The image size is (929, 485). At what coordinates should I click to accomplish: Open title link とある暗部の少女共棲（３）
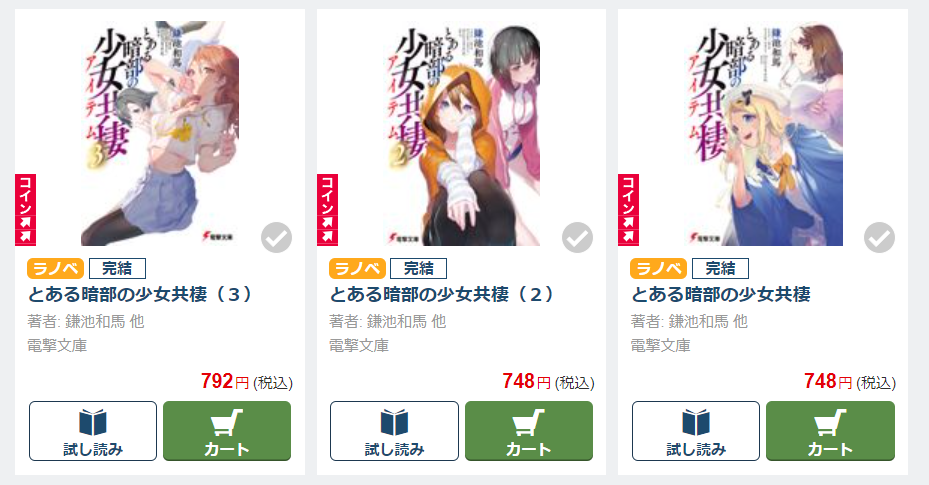pos(140,294)
